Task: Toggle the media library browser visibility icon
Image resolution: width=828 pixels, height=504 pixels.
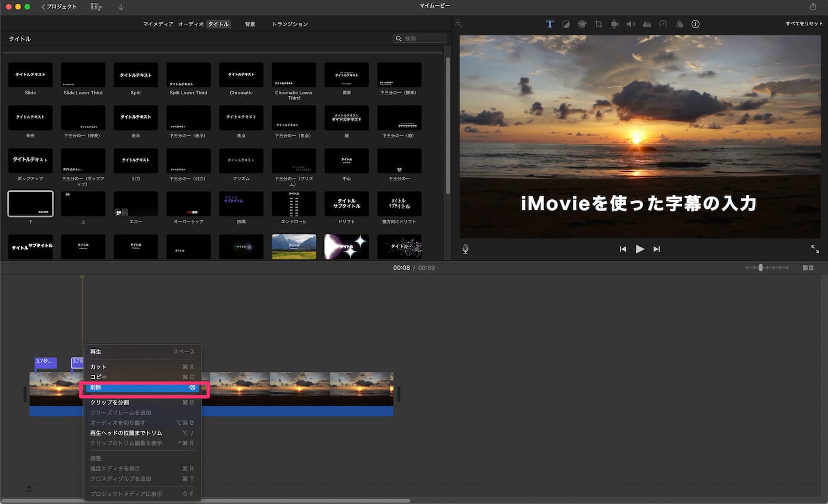Action: [x=96, y=7]
